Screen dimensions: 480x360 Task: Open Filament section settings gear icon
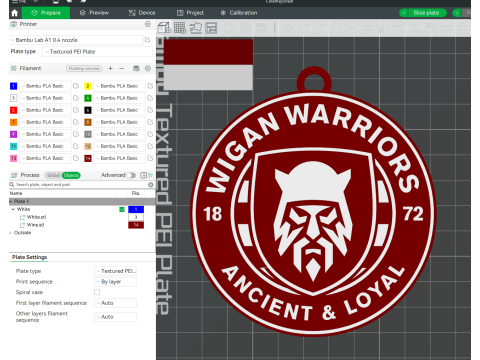point(148,68)
